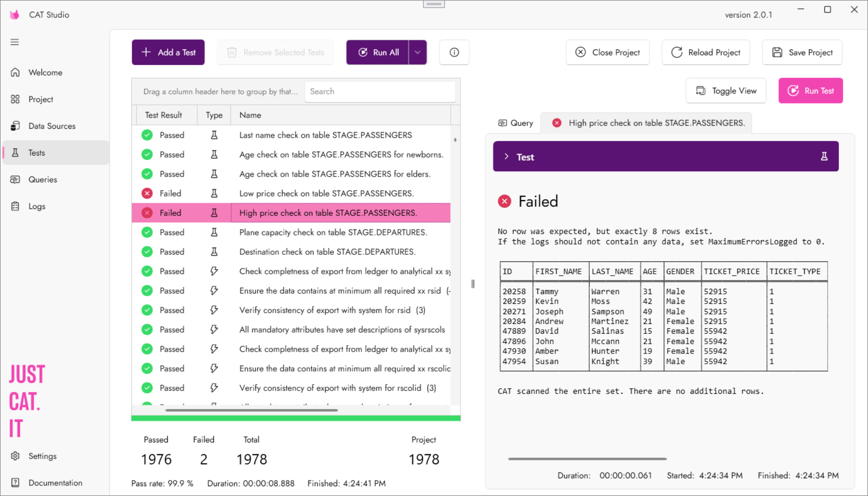Click the info icon button in toolbar

[454, 53]
